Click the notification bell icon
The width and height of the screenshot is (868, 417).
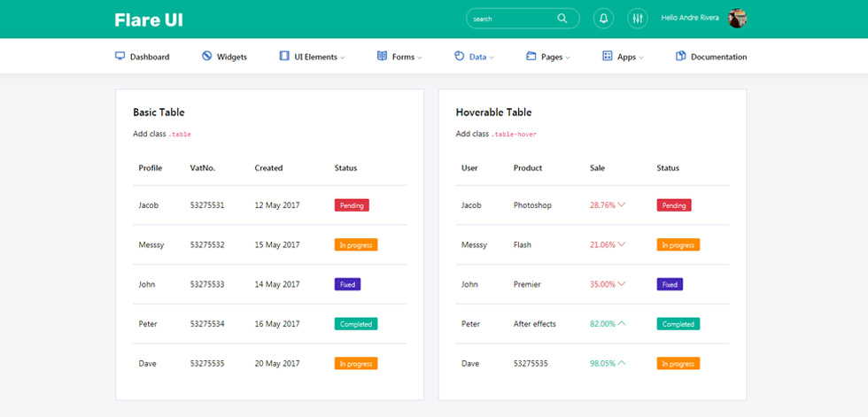[603, 19]
